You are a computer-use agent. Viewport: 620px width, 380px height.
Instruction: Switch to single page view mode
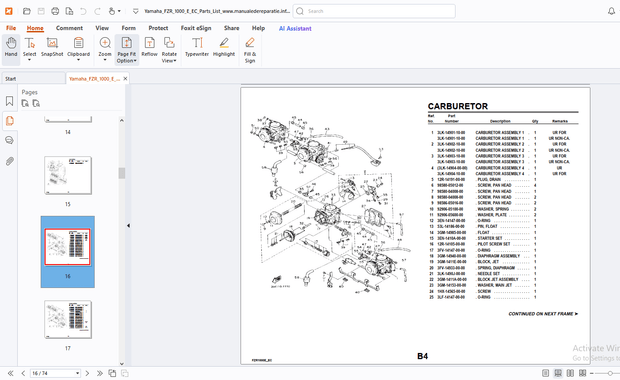pos(546,373)
